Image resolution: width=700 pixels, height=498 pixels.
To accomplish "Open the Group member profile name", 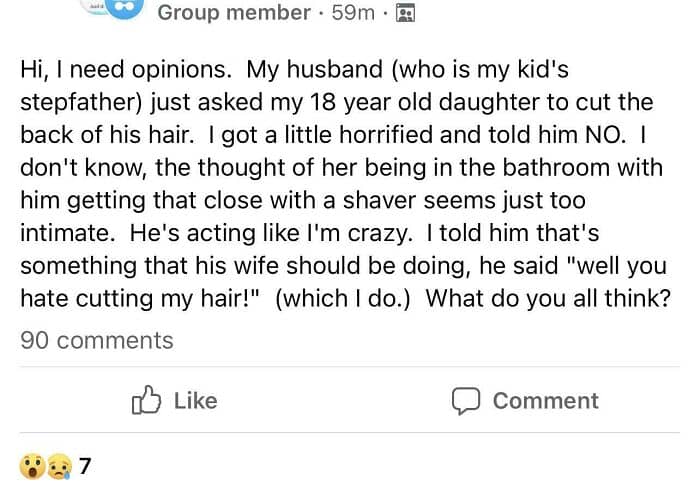I will coord(234,13).
